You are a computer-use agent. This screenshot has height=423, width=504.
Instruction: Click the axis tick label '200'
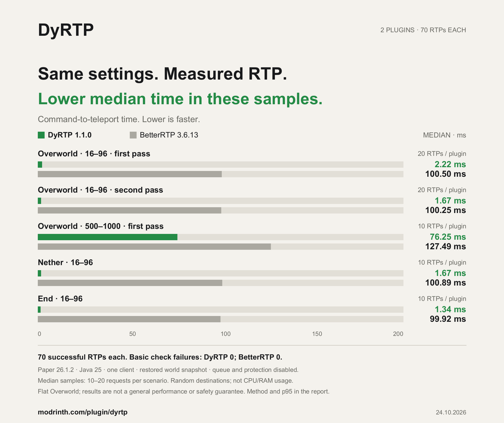coord(398,334)
